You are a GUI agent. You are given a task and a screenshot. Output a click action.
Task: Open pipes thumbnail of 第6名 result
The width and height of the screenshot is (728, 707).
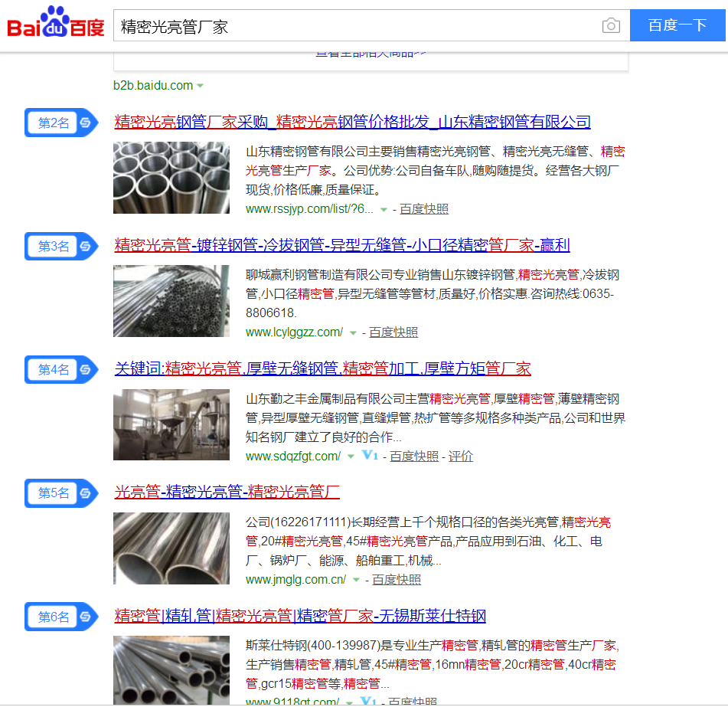click(171, 669)
